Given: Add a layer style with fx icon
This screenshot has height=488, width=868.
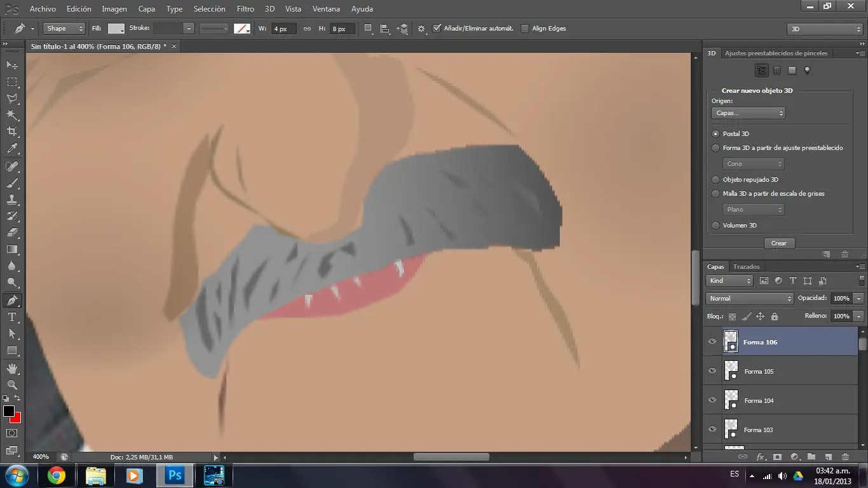Looking at the screenshot, I should pos(761,457).
